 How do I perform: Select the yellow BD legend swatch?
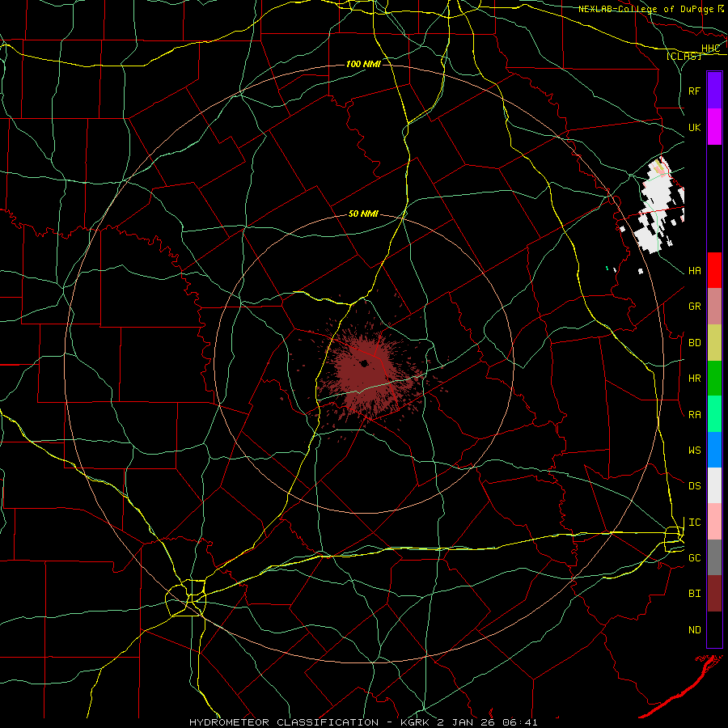(714, 343)
